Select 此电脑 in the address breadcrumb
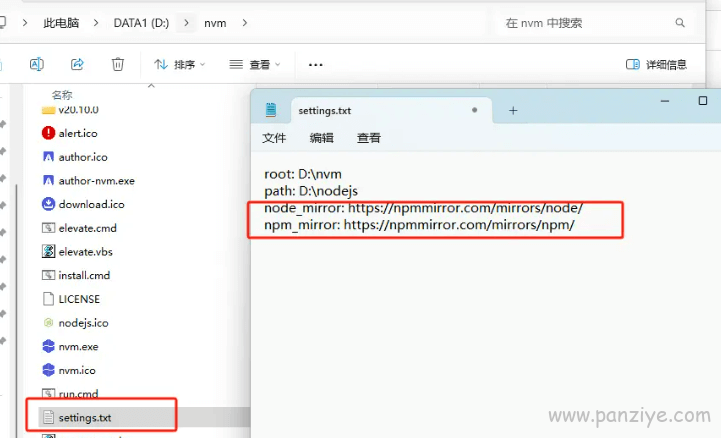721x438 pixels. tap(61, 23)
